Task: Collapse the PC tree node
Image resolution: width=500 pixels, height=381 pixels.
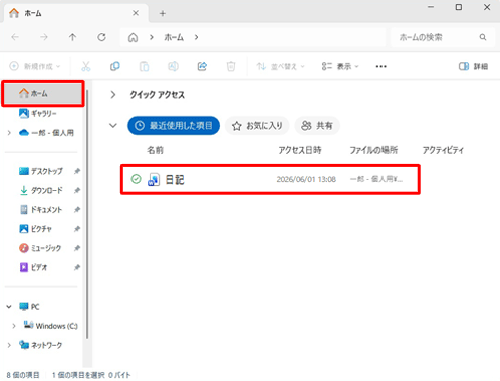Action: pyautogui.click(x=9, y=307)
